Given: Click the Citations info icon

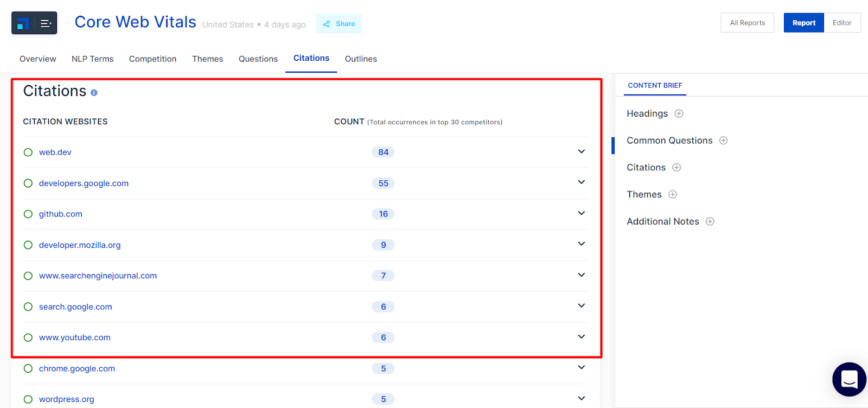Looking at the screenshot, I should [x=94, y=93].
